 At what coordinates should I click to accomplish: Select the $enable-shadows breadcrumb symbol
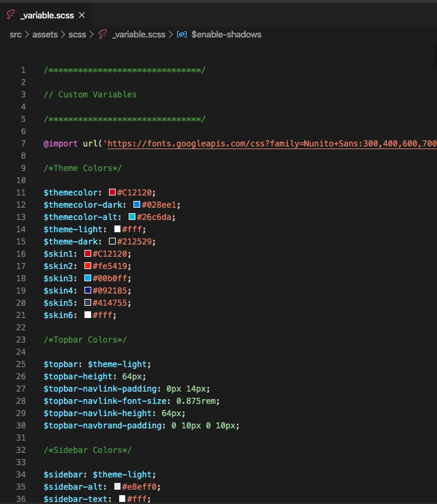point(226,34)
